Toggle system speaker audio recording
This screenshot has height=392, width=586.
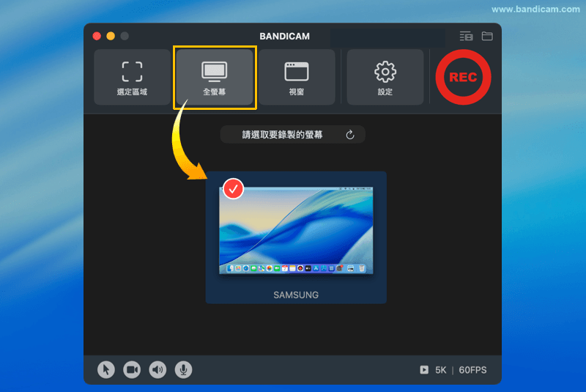pyautogui.click(x=157, y=369)
